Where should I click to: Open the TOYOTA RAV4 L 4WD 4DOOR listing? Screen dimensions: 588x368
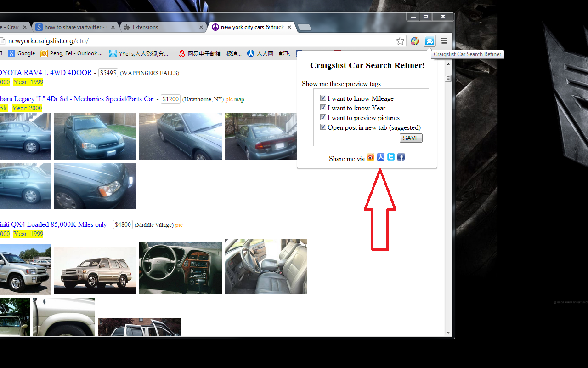point(46,73)
